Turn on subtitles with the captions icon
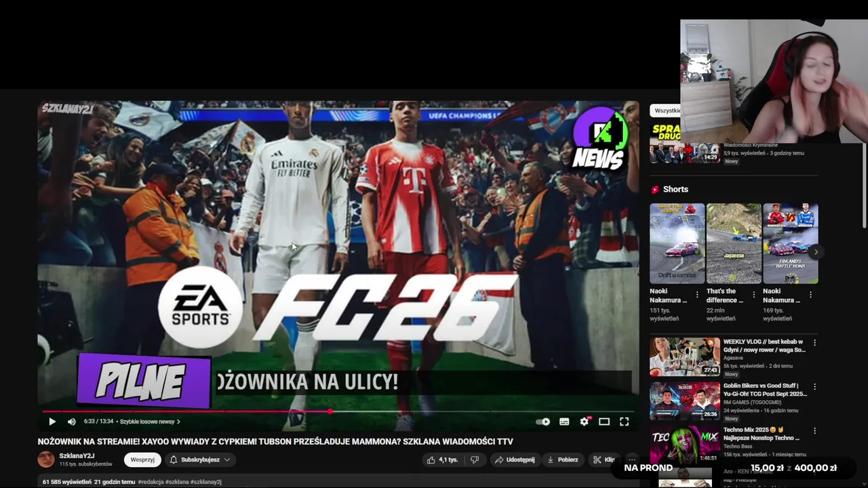Viewport: 868px width, 488px height. [x=564, y=422]
